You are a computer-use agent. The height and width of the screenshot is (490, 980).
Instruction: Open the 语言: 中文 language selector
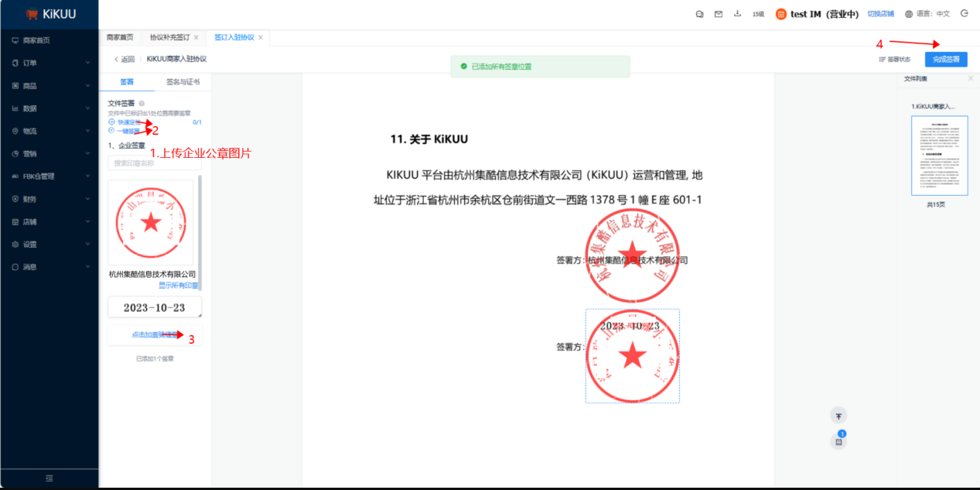pos(927,14)
